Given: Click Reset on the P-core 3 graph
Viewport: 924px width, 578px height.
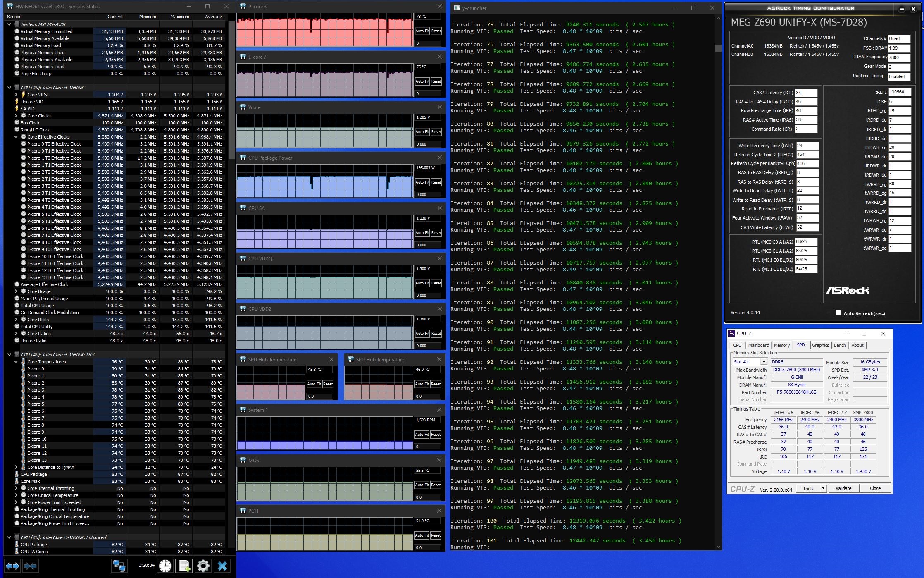Looking at the screenshot, I should [x=436, y=31].
